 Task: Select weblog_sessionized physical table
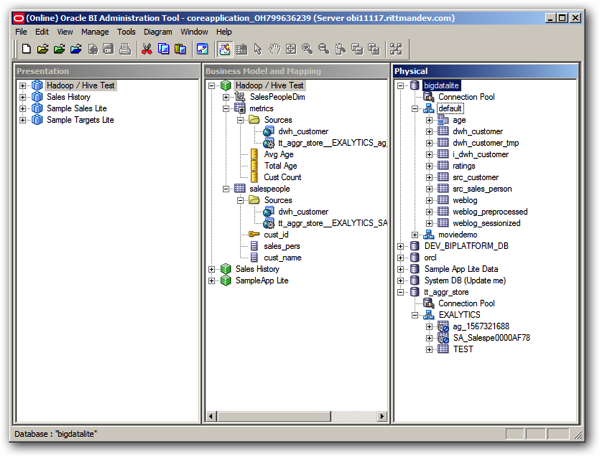(x=486, y=223)
